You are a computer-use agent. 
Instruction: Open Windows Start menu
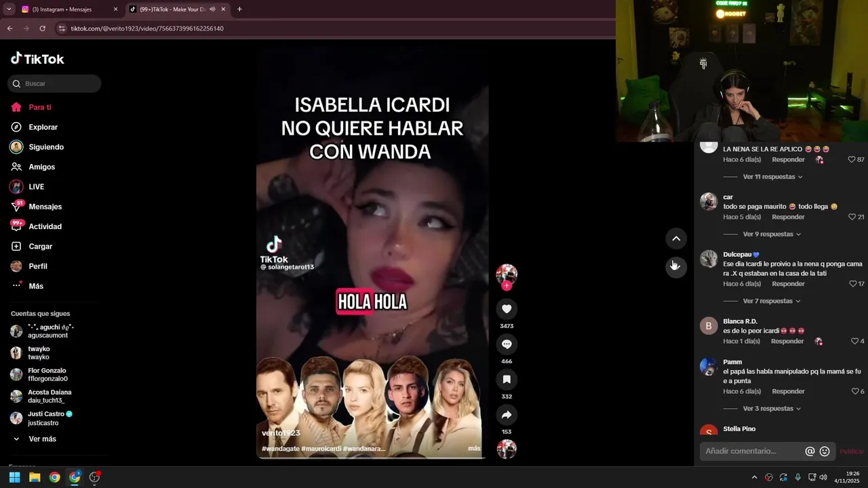pos(14,477)
